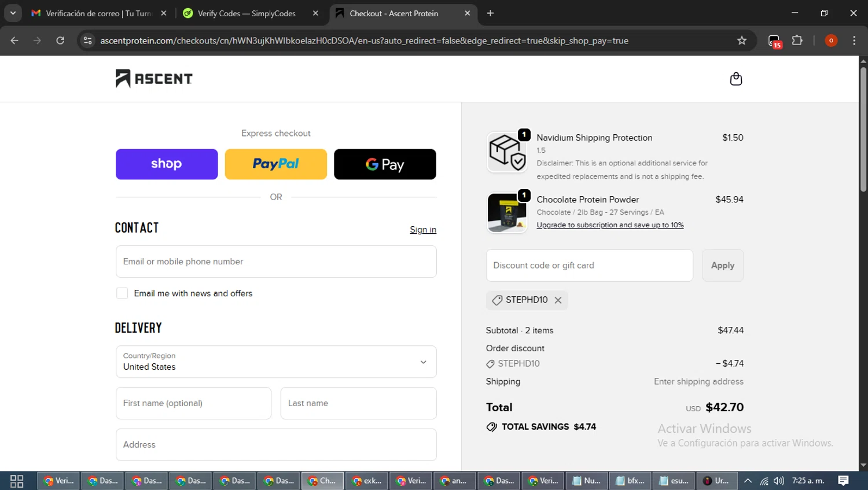
Task: Click the Ascent logo in header
Action: [x=154, y=79]
